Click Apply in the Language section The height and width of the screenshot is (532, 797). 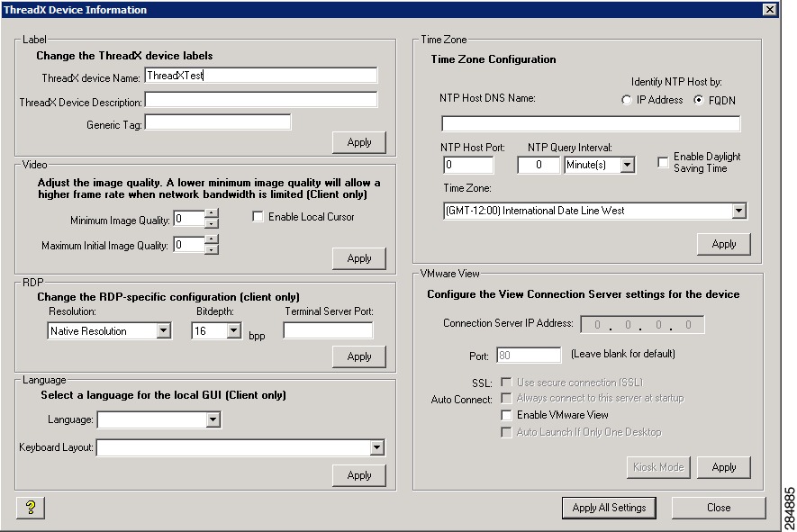click(358, 475)
